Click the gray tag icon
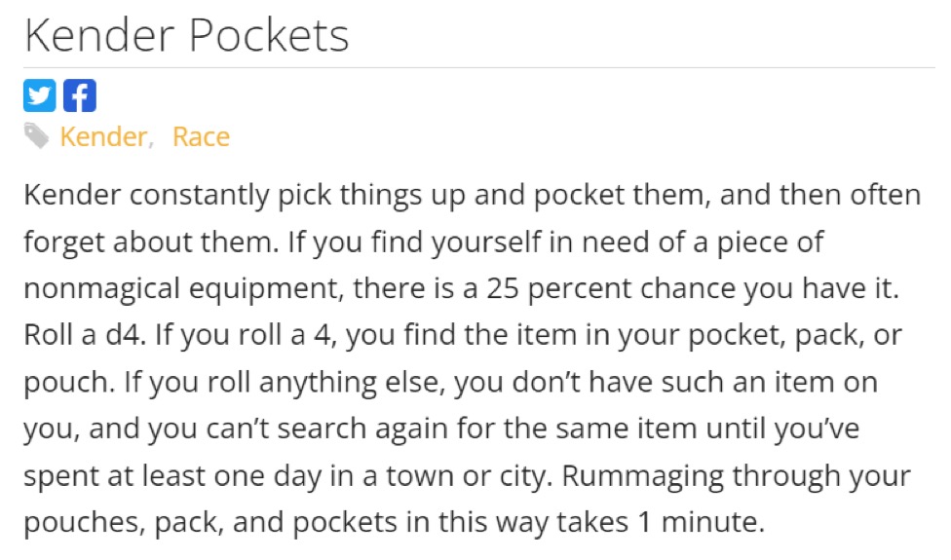Screen dimensions: 951x560 pos(37,136)
